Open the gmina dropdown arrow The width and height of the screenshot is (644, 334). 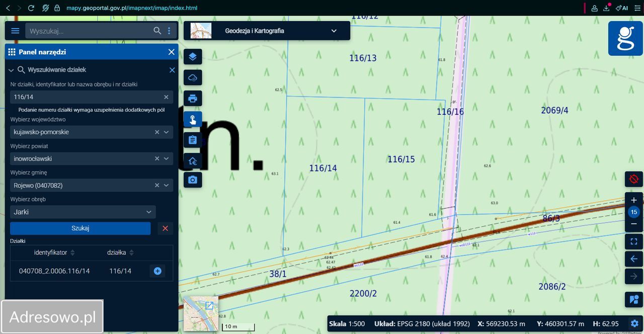coord(167,185)
